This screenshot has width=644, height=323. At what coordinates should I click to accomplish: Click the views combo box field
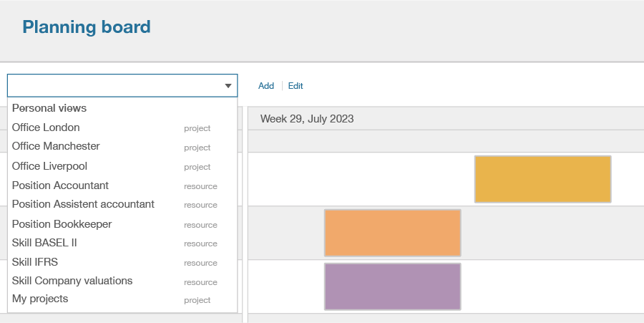122,85
